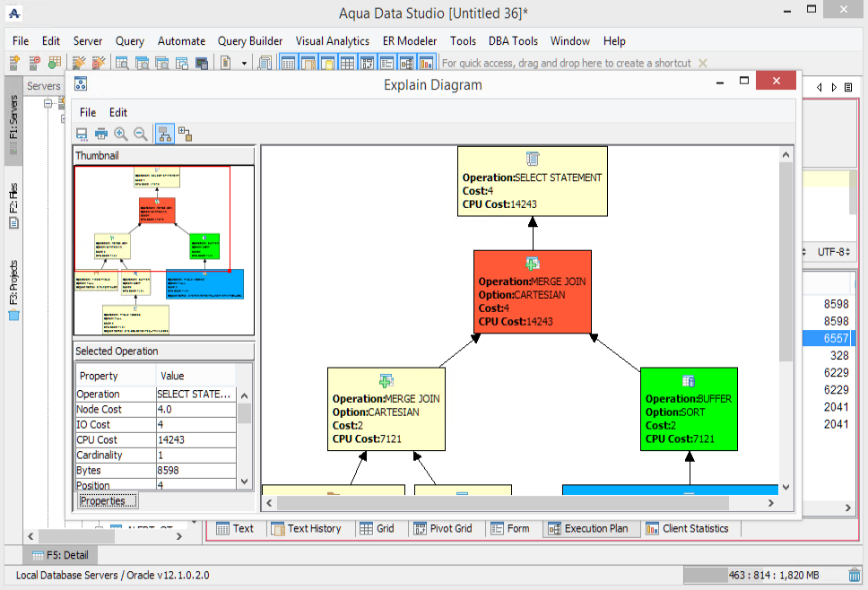Click the diagram vertical scrollbar thumb
Screen dimensions: 868x590
786,262
